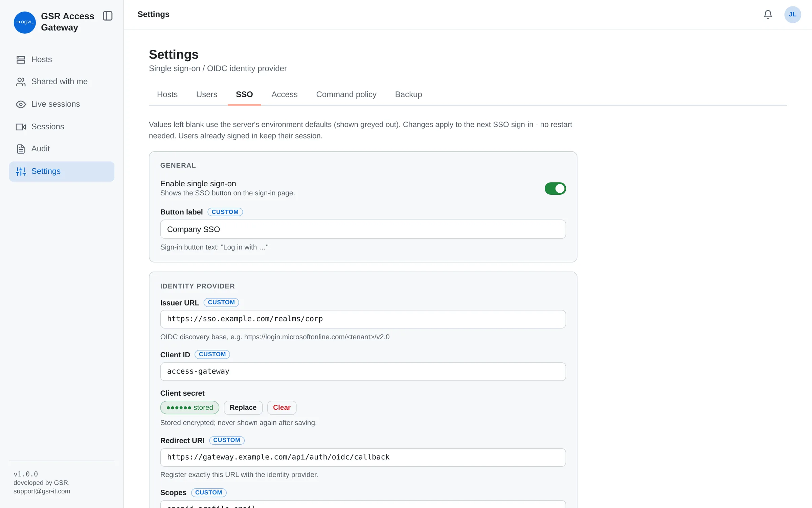The height and width of the screenshot is (508, 812).
Task: Click the green "stored" secret status pill
Action: [x=189, y=407]
